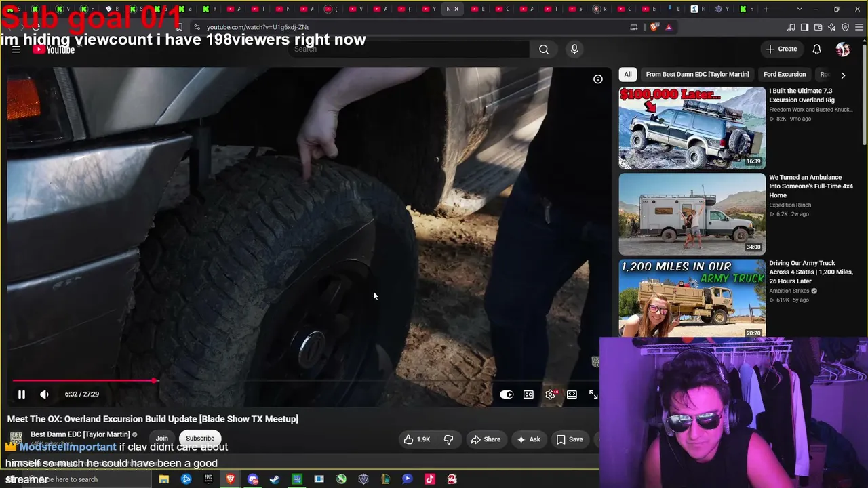Focus the YouTube search field
The image size is (868, 488).
point(410,49)
